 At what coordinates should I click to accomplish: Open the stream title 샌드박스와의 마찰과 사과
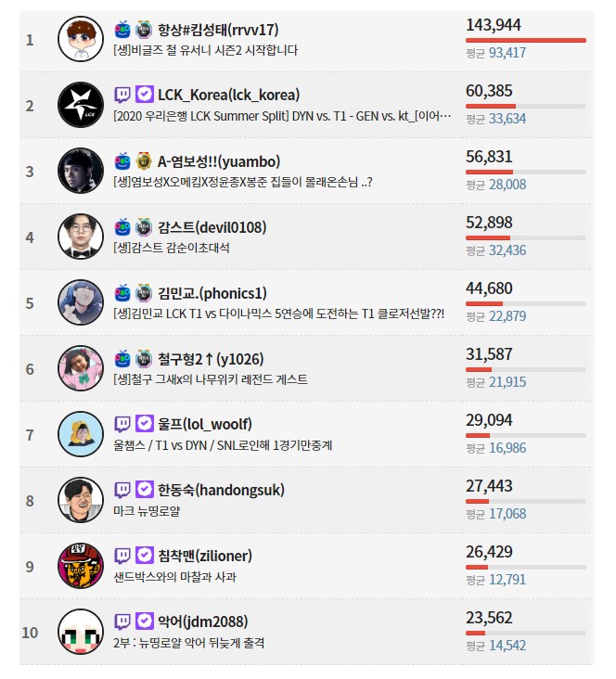coord(174,577)
